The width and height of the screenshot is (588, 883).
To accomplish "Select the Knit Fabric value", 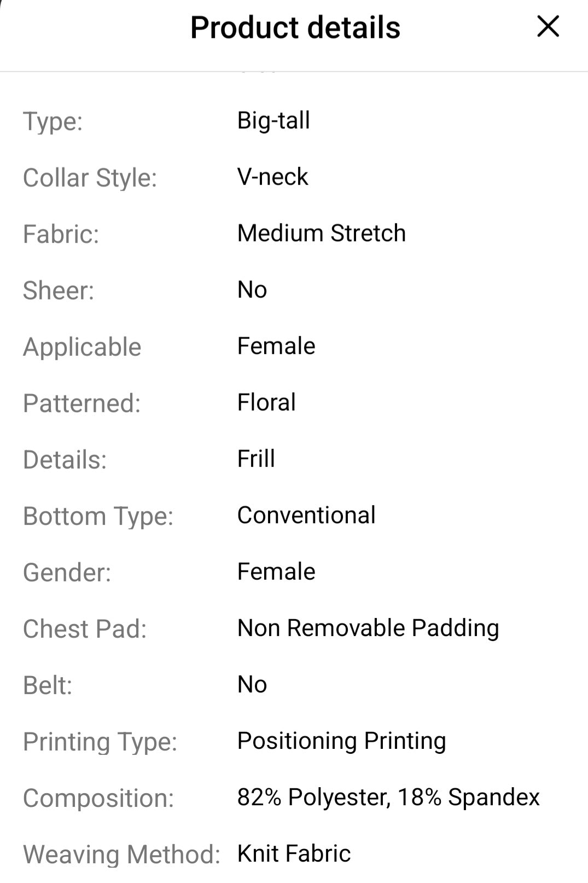I will 294,853.
